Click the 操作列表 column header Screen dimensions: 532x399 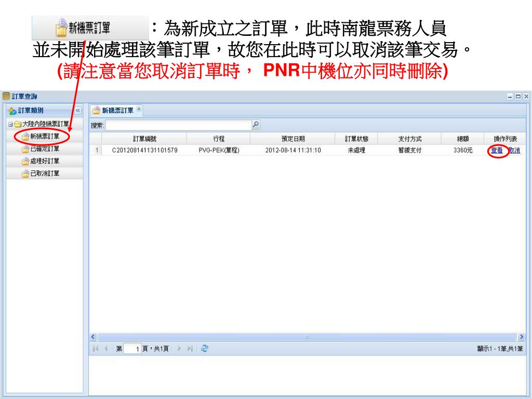505,139
